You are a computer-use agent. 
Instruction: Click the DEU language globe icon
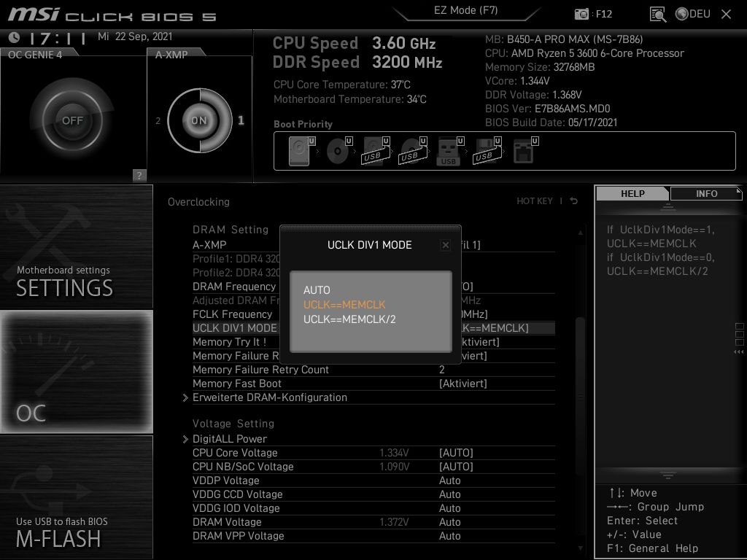click(x=681, y=13)
